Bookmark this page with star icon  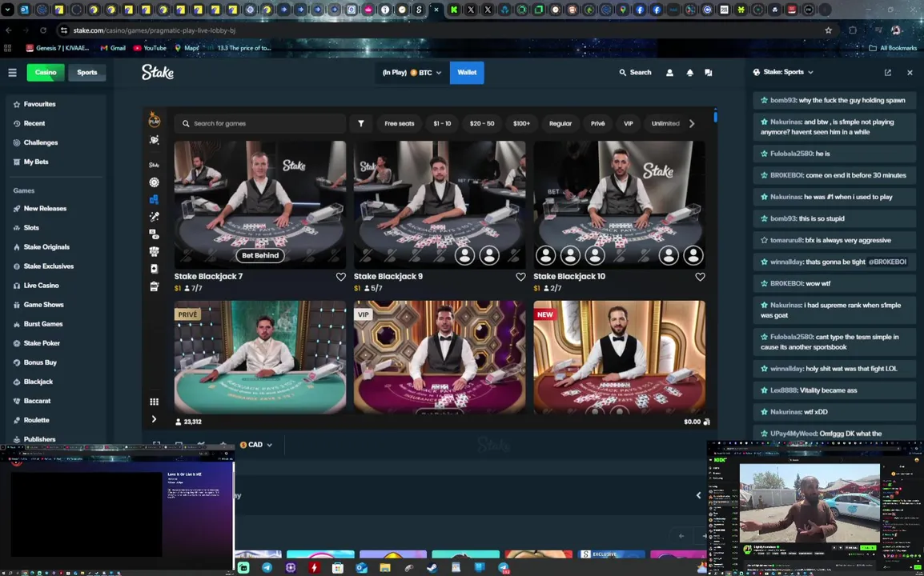point(829,30)
